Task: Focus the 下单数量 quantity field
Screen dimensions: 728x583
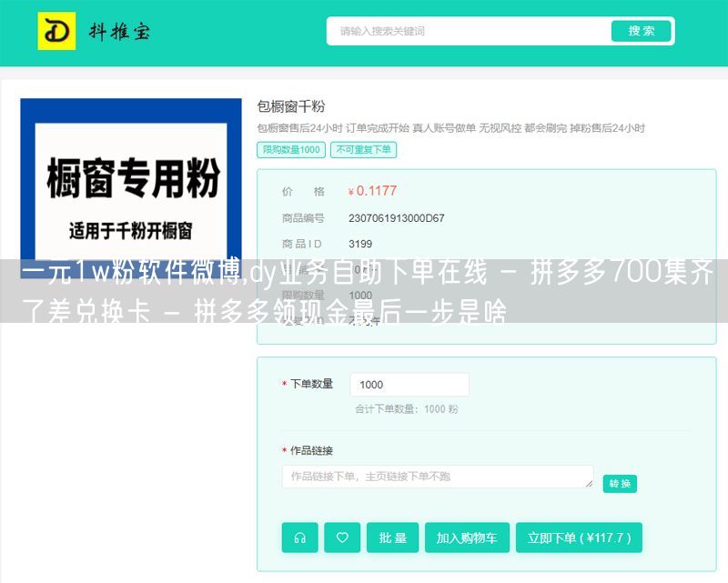Action: click(409, 385)
